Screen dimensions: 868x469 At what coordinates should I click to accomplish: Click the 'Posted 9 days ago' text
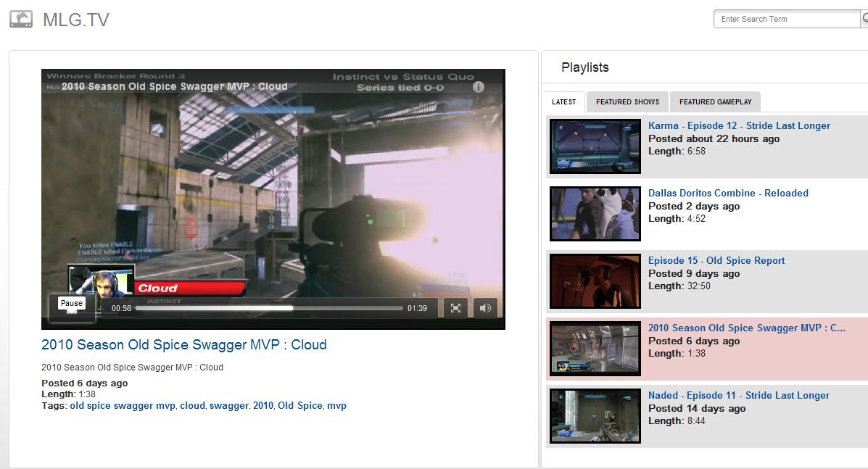(x=694, y=274)
